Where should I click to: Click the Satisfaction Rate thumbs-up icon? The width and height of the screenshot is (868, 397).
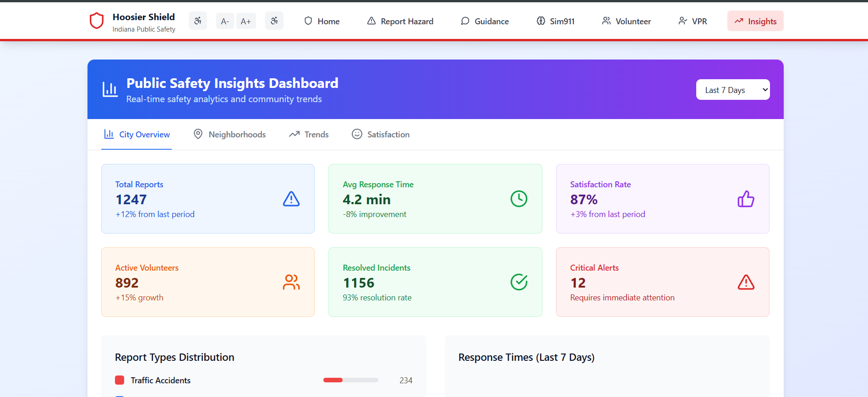pos(746,199)
